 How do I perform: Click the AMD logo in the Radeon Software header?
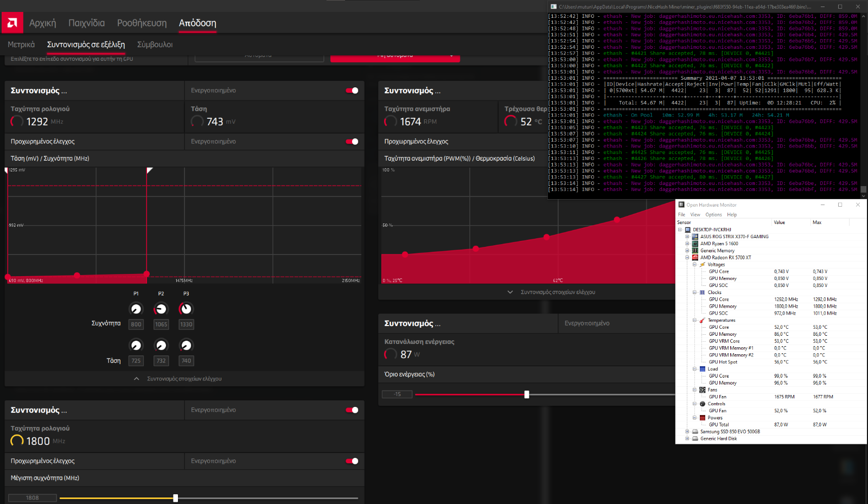(x=12, y=23)
